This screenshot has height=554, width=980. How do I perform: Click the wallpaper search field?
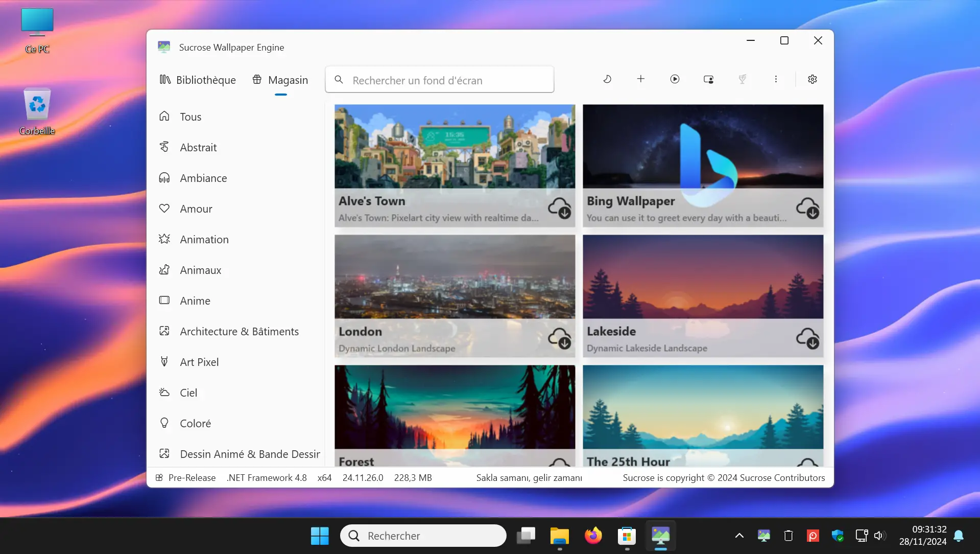pyautogui.click(x=440, y=80)
